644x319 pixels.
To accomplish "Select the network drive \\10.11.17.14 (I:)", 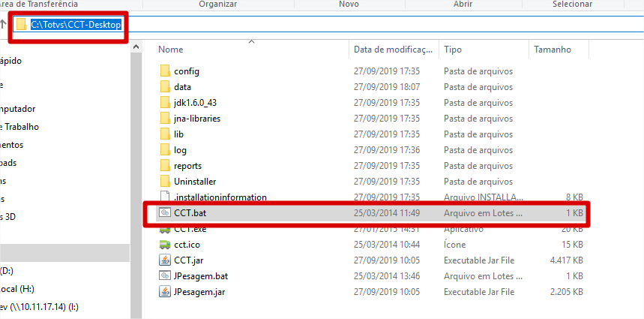I will pos(39,307).
